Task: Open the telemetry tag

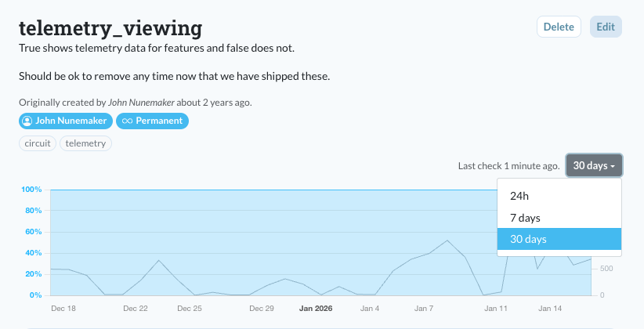Action: [x=86, y=143]
